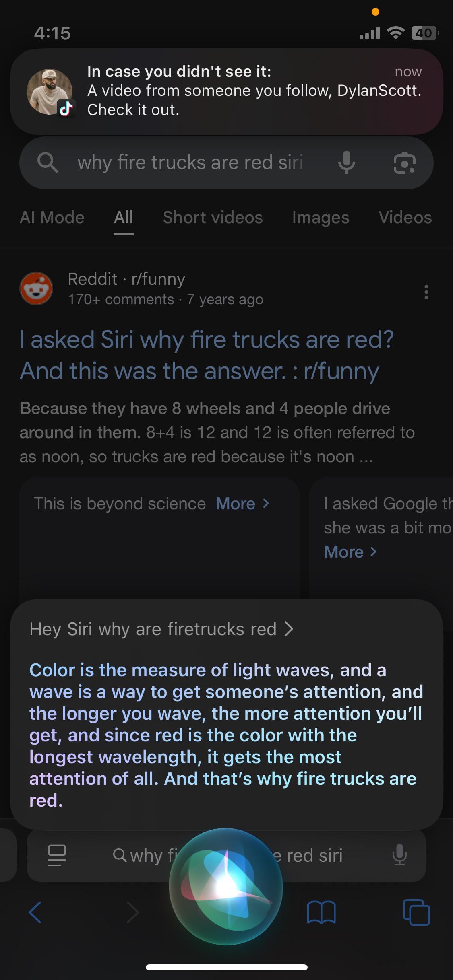Switch to the AI Mode tab
The height and width of the screenshot is (980, 453).
tap(52, 218)
